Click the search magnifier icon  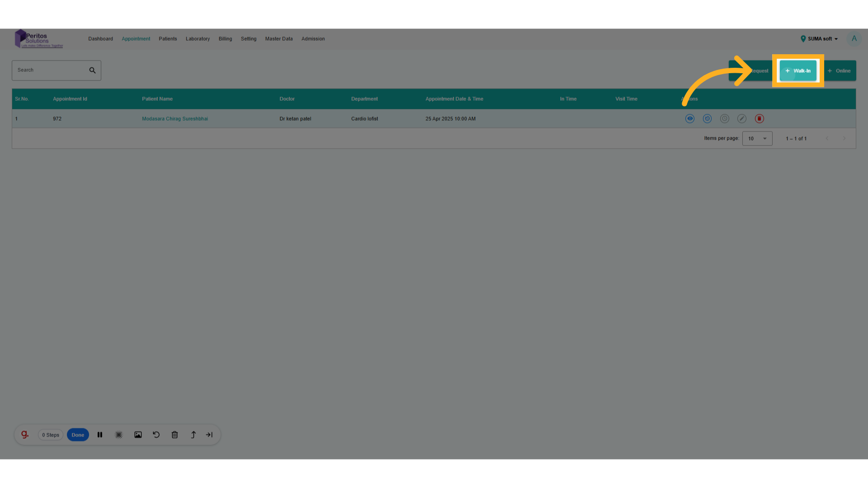(92, 70)
